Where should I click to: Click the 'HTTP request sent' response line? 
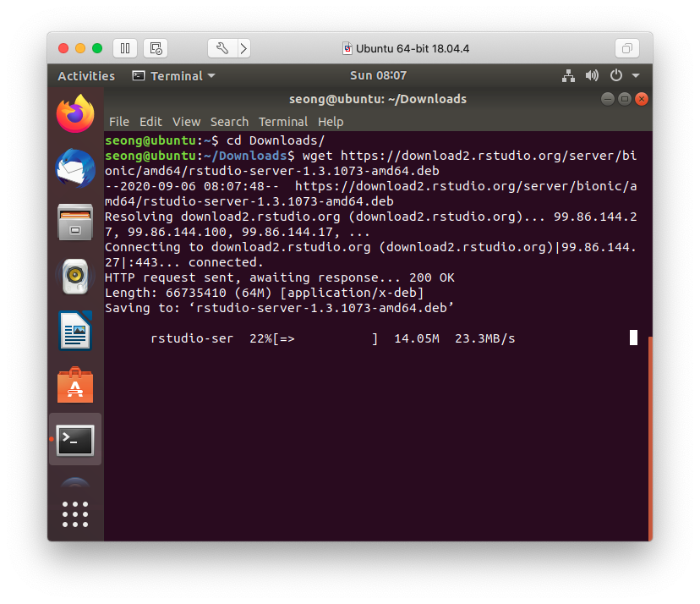coord(280,277)
